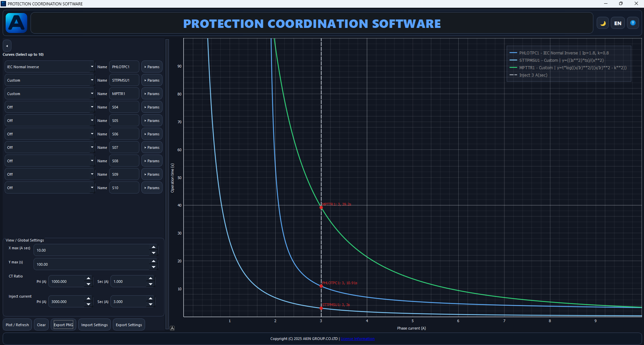This screenshot has width=644, height=345.
Task: Click the green MPTTR1 legend entry
Action: (568, 68)
